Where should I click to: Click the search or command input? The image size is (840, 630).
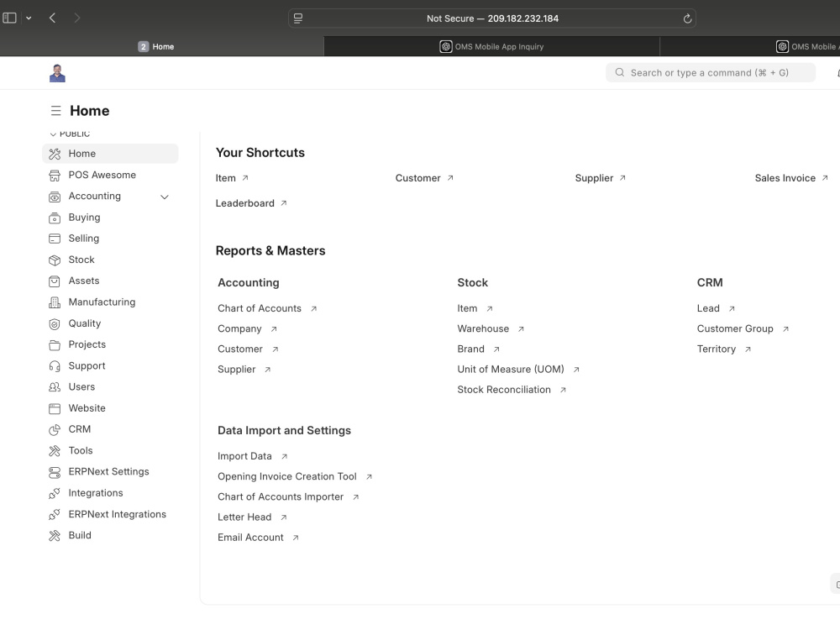pos(711,73)
